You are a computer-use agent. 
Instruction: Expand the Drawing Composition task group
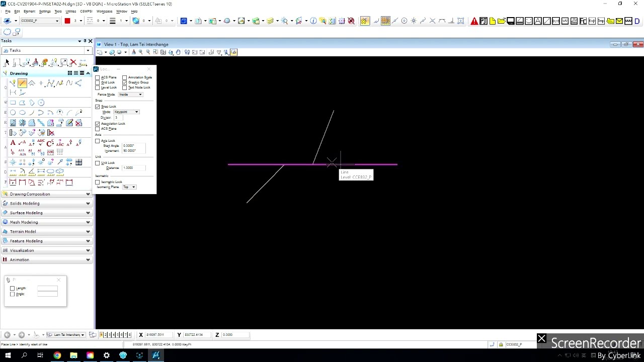click(x=47, y=194)
